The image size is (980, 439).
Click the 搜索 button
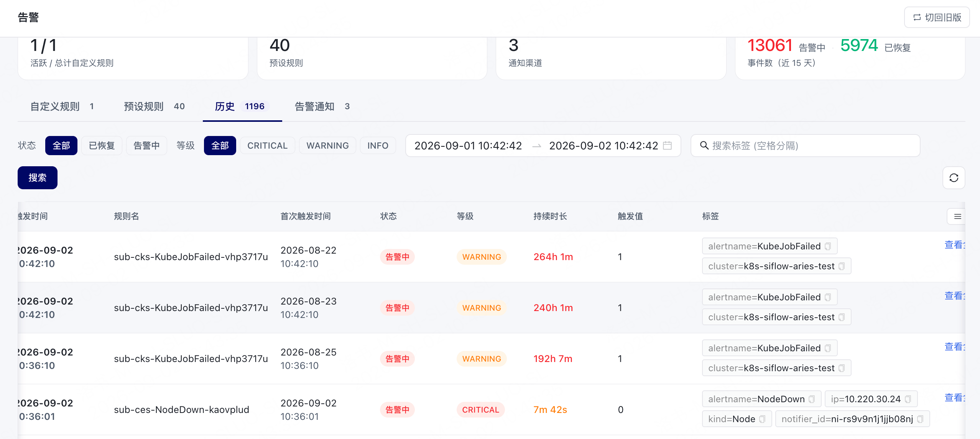[38, 178]
